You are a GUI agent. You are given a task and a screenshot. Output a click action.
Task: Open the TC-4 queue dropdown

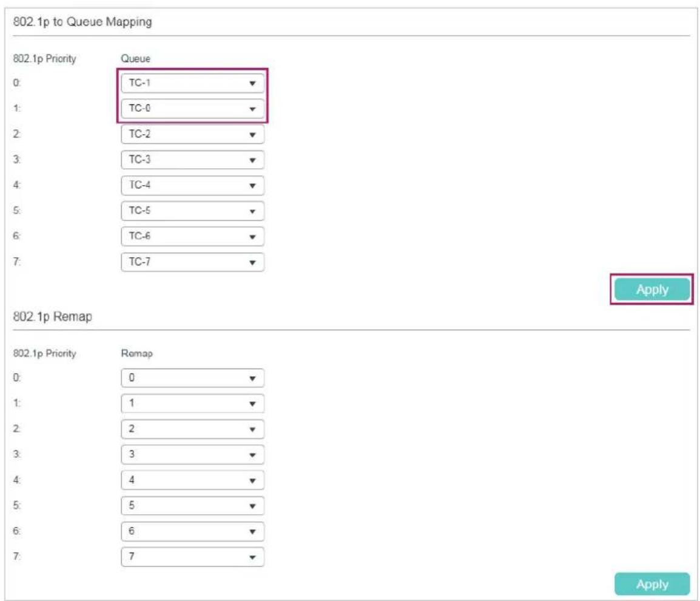click(x=192, y=185)
